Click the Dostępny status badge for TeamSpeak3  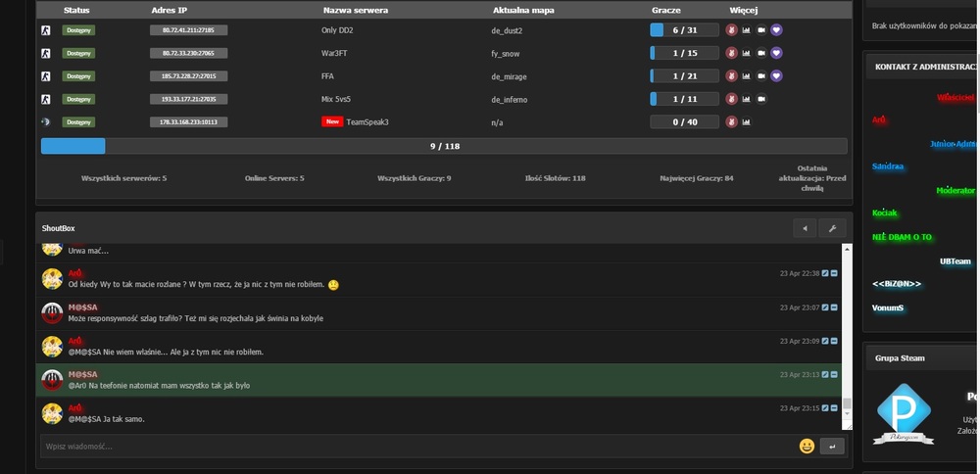coord(77,122)
